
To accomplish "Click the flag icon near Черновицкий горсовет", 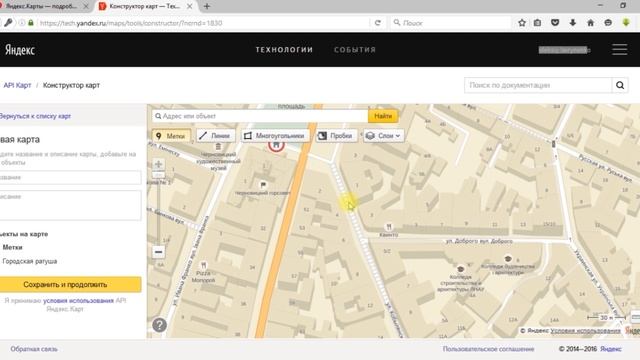I will pyautogui.click(x=263, y=185).
